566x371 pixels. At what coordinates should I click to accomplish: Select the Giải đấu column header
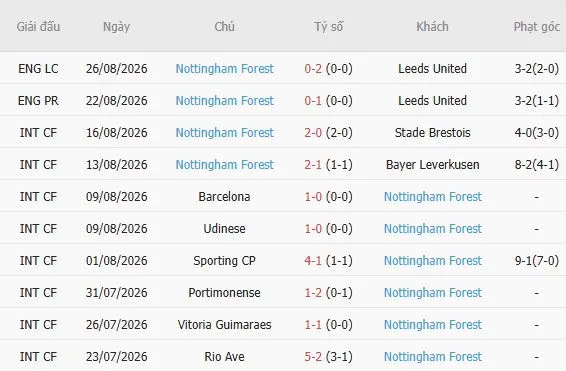38,27
